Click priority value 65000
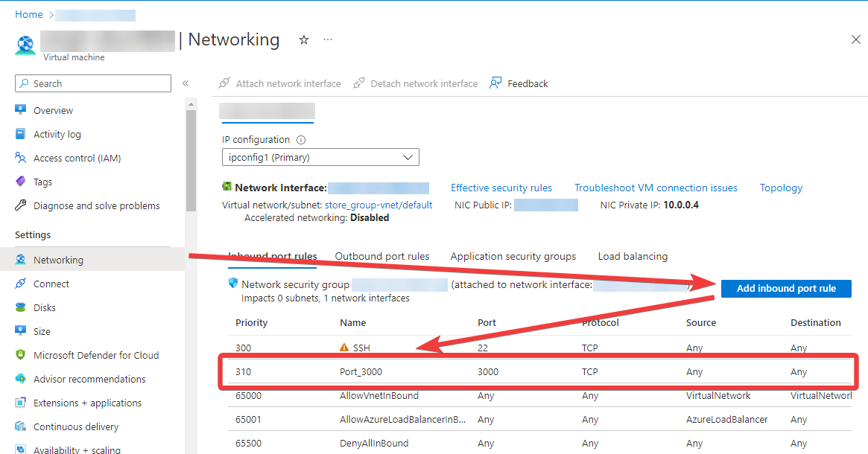Screen dimensions: 868x454 pos(248,395)
